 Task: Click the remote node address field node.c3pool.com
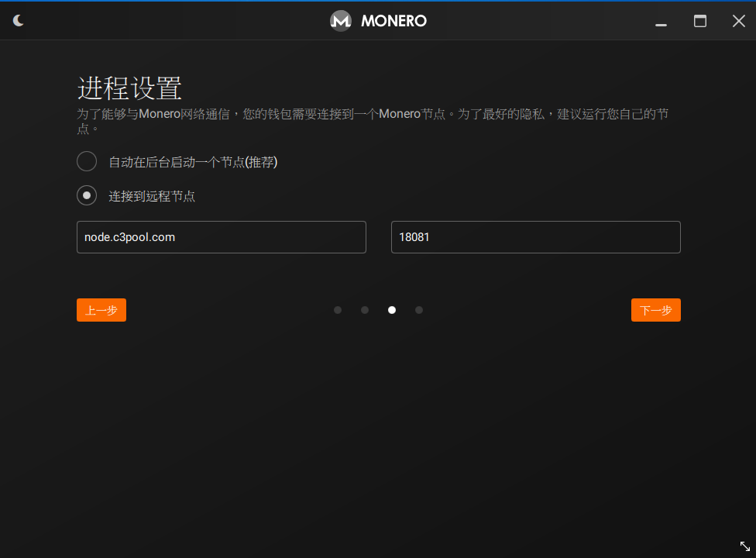(x=222, y=237)
